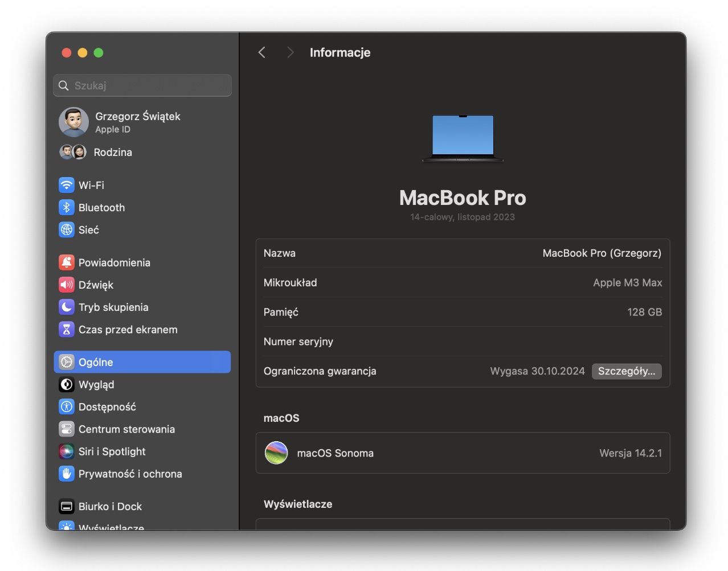Open the Wygląd appearance icon
This screenshot has height=571, width=728.
pyautogui.click(x=67, y=384)
